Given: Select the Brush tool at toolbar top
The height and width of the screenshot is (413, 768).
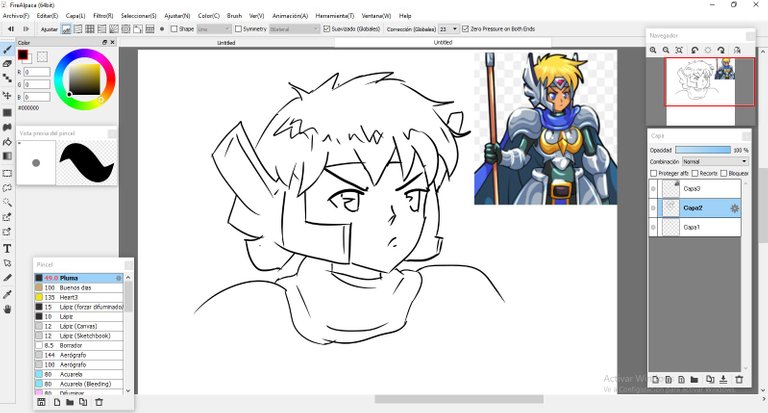Looking at the screenshot, I should (8, 48).
